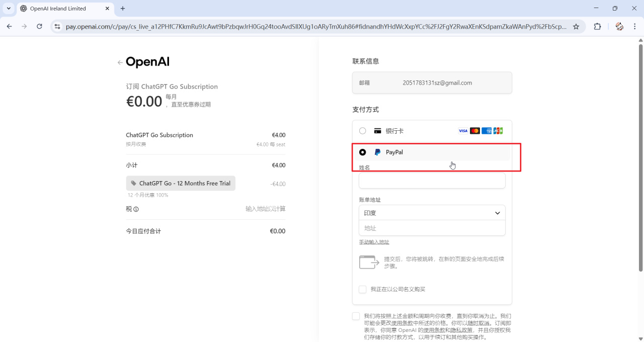644x342 pixels.
Task: Click the browser forward arrow
Action: pos(24,27)
